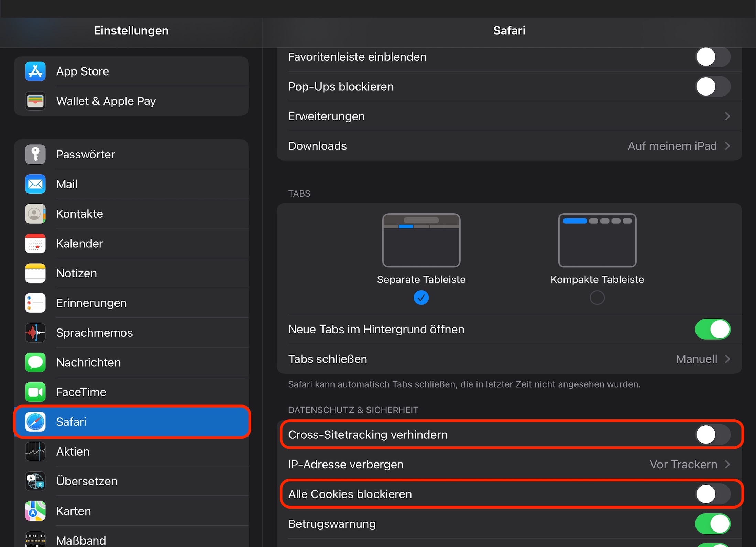The width and height of the screenshot is (756, 547).
Task: Turn off Neue Tabs im Hintergrund öffnen
Action: pos(713,329)
